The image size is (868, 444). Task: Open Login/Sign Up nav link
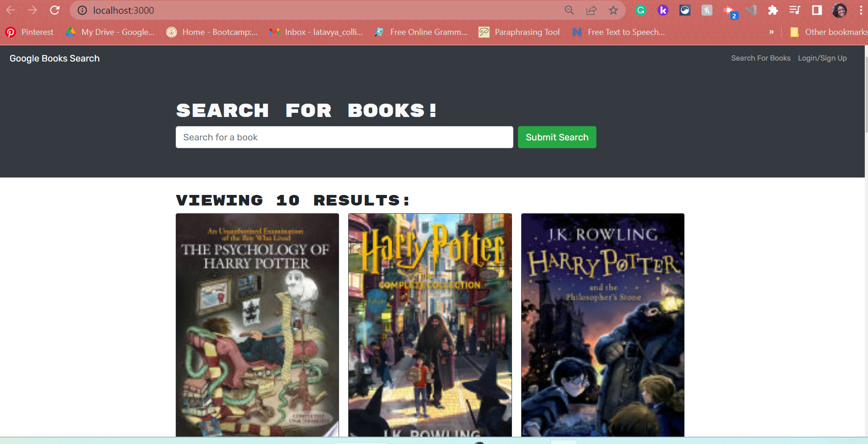point(822,58)
